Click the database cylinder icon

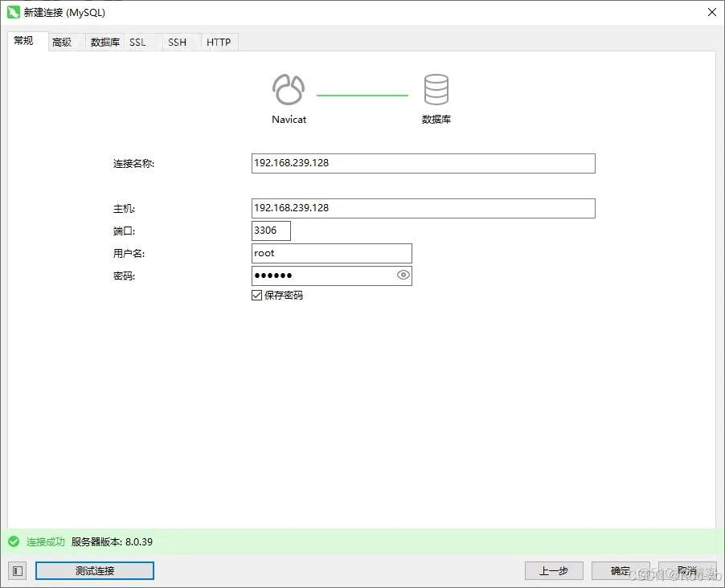(x=436, y=90)
